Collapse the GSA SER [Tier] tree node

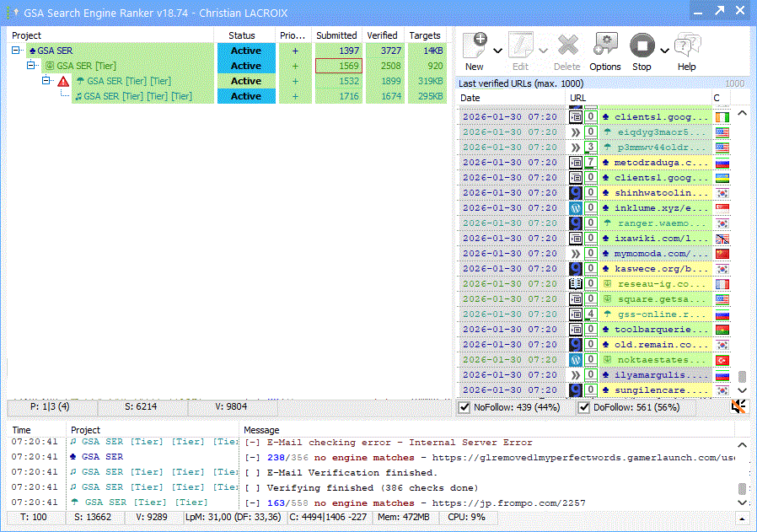pyautogui.click(x=32, y=66)
